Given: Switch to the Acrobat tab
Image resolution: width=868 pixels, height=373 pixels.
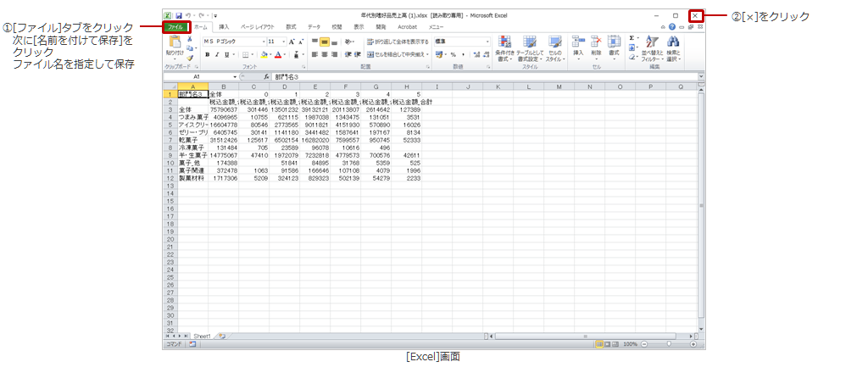Looking at the screenshot, I should click(x=407, y=26).
